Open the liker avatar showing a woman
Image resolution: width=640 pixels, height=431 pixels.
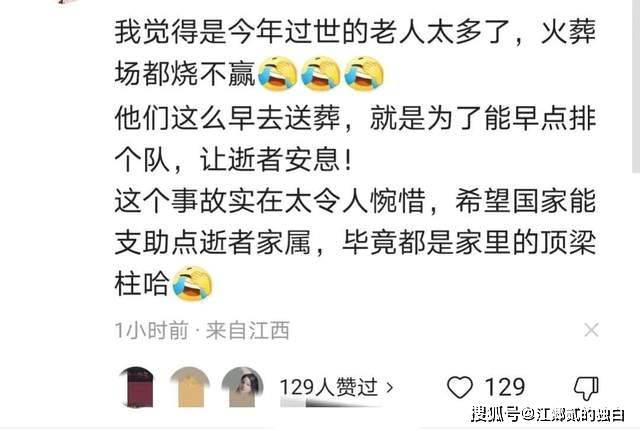pyautogui.click(x=242, y=387)
